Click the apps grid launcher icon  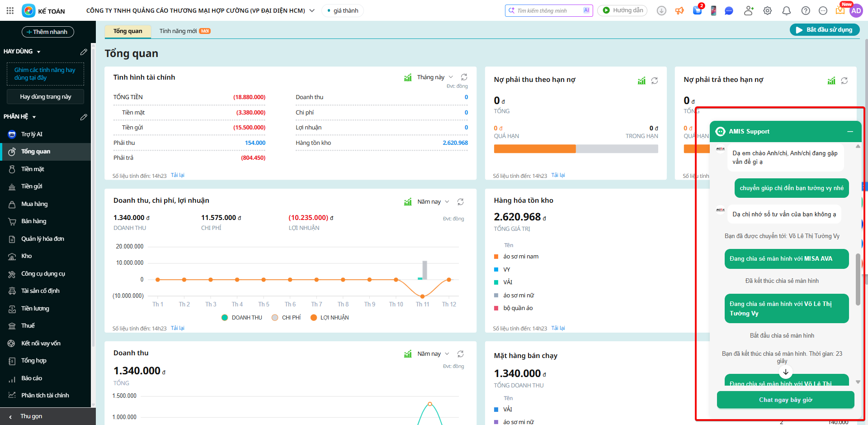point(10,10)
